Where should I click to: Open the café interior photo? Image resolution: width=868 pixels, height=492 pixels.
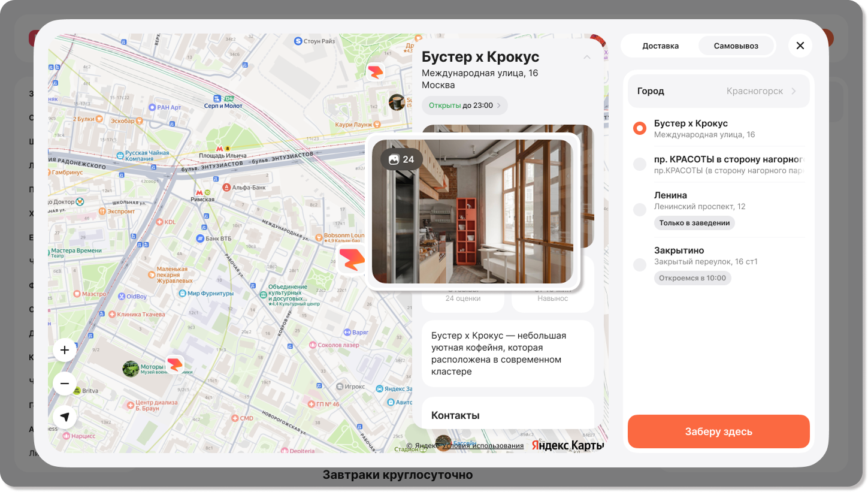click(473, 212)
